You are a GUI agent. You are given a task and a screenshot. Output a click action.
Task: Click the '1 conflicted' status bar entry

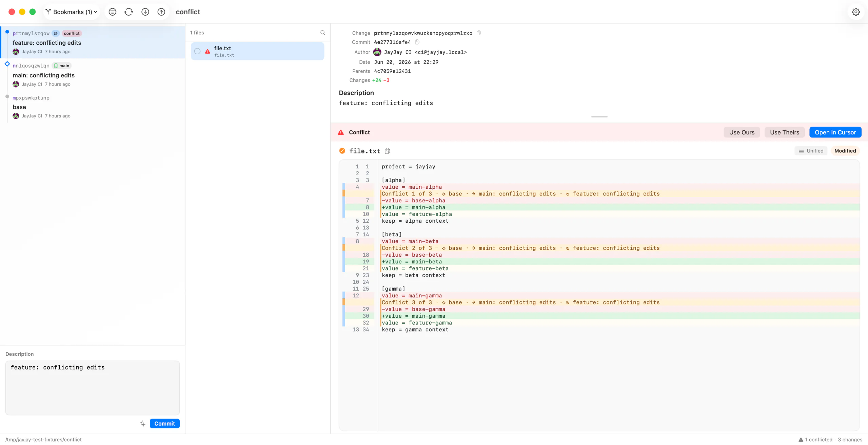(815, 440)
